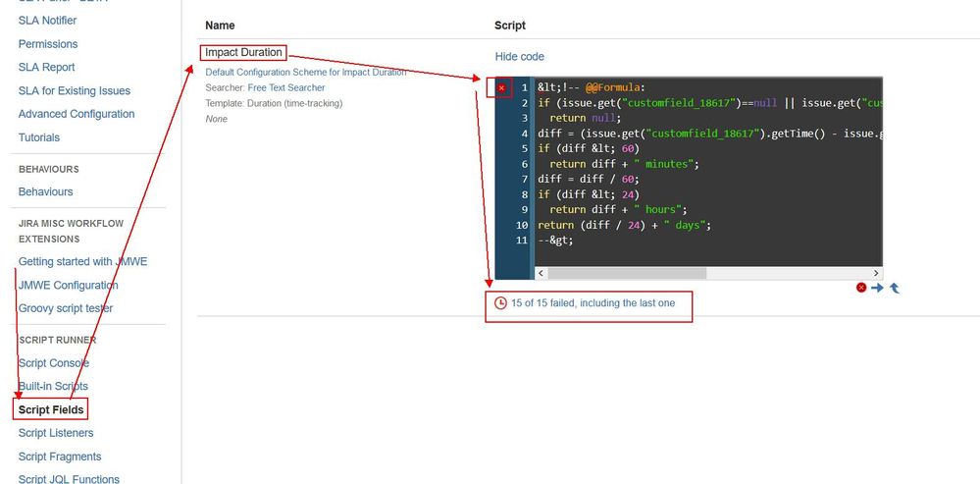This screenshot has height=484, width=980.
Task: Open Getting started with JMWE
Action: click(83, 261)
